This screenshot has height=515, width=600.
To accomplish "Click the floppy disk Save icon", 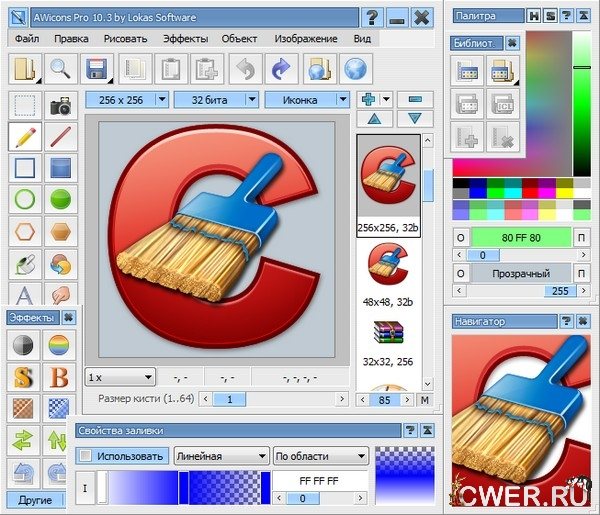I will pyautogui.click(x=97, y=69).
